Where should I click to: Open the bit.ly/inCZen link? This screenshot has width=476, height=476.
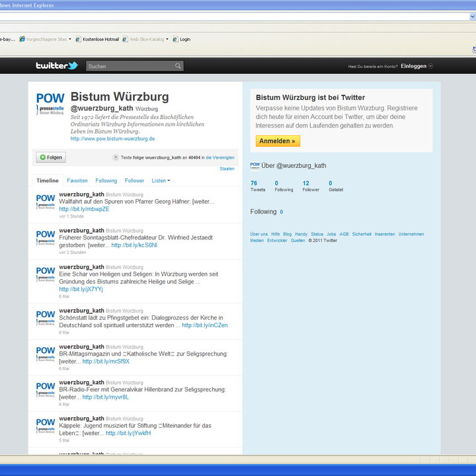(x=204, y=325)
